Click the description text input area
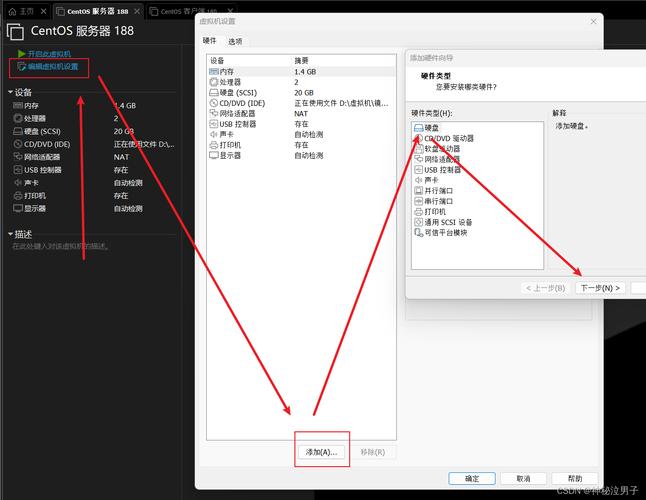This screenshot has width=646, height=500. (61, 246)
